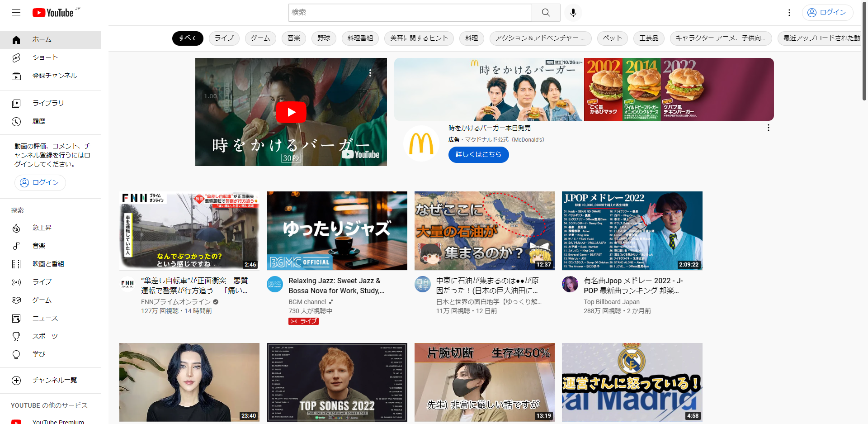Viewport: 868px width, 424px height.
Task: Select 美容に関するヒント filter chip
Action: (x=419, y=38)
